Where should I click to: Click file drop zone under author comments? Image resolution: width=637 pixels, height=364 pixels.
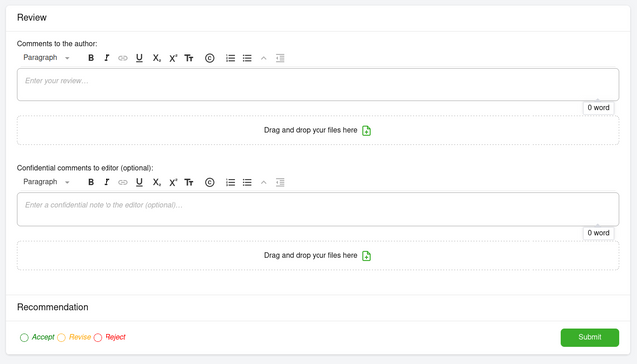tap(318, 130)
